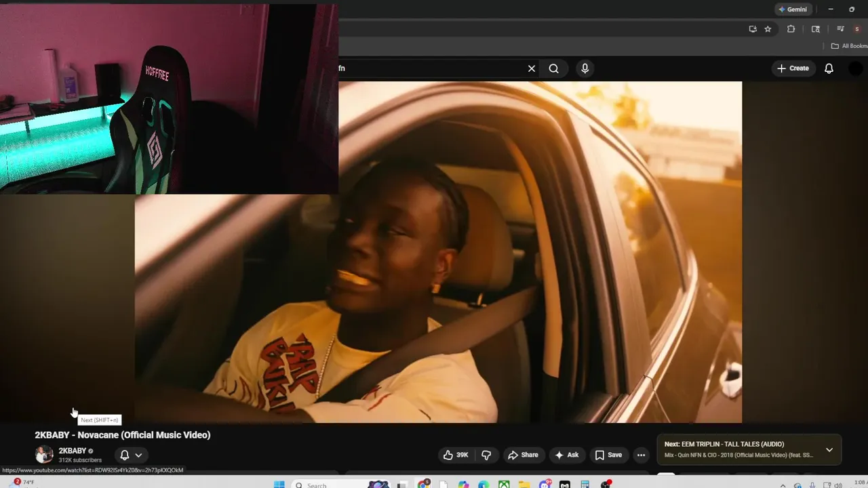This screenshot has height=488, width=868.
Task: Click the YouTube search magnifier button
Action: 554,68
